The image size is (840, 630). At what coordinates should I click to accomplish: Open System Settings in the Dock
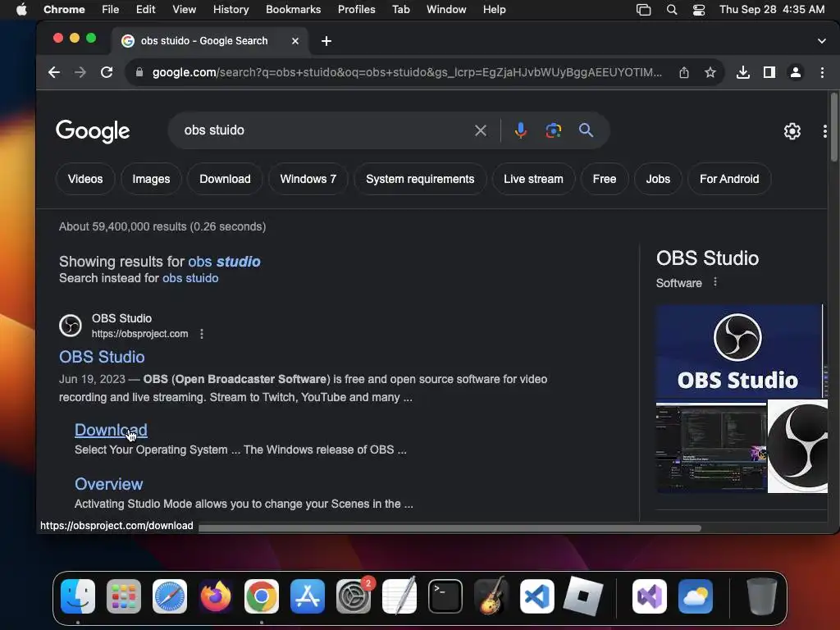[x=354, y=596]
